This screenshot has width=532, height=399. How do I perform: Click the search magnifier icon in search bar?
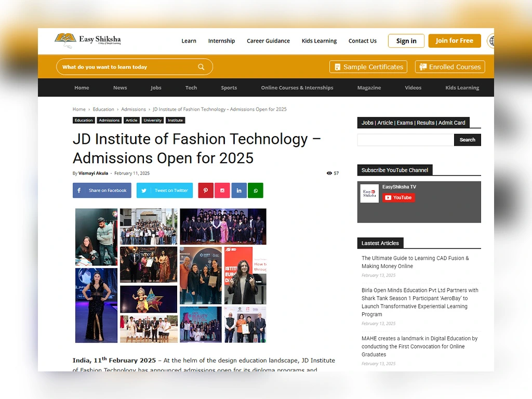(x=201, y=67)
